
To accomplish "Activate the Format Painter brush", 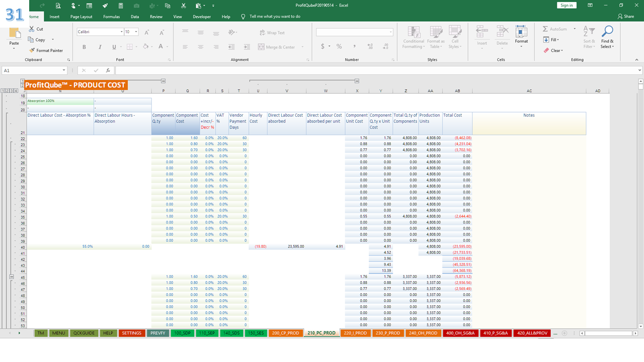I will (32, 50).
